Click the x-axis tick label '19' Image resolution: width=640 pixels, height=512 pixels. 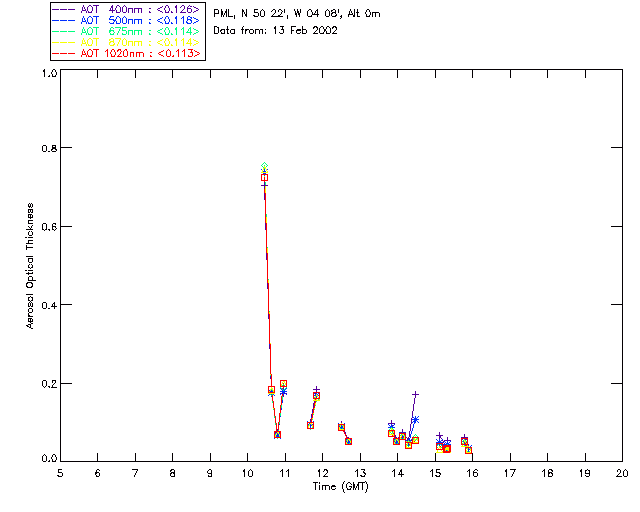click(x=585, y=474)
